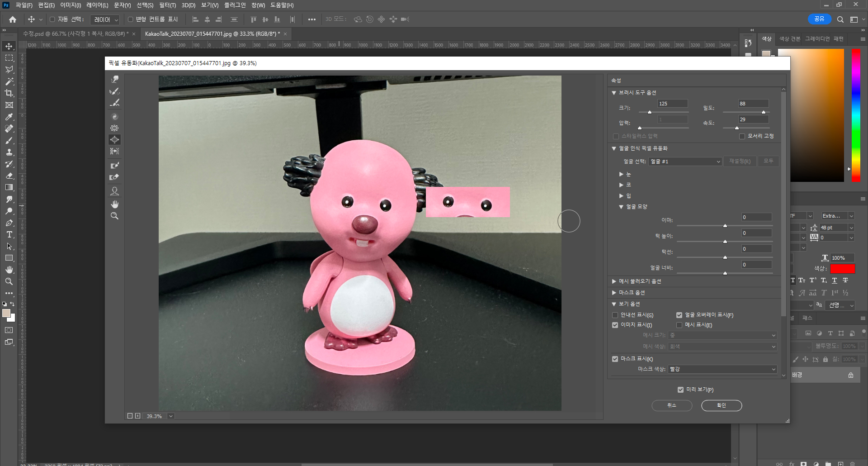Open the 마스크 색상 dropdown
This screenshot has height=466, width=868.
pos(722,369)
